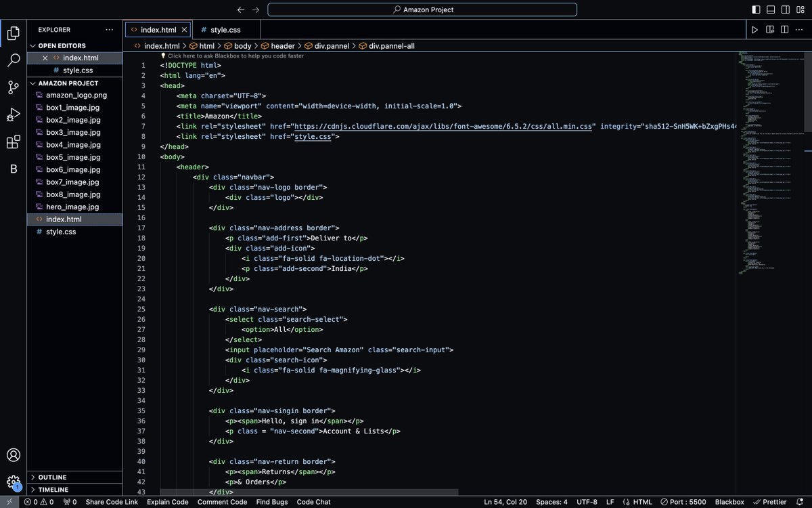Open the Manage gear icon

tap(13, 483)
